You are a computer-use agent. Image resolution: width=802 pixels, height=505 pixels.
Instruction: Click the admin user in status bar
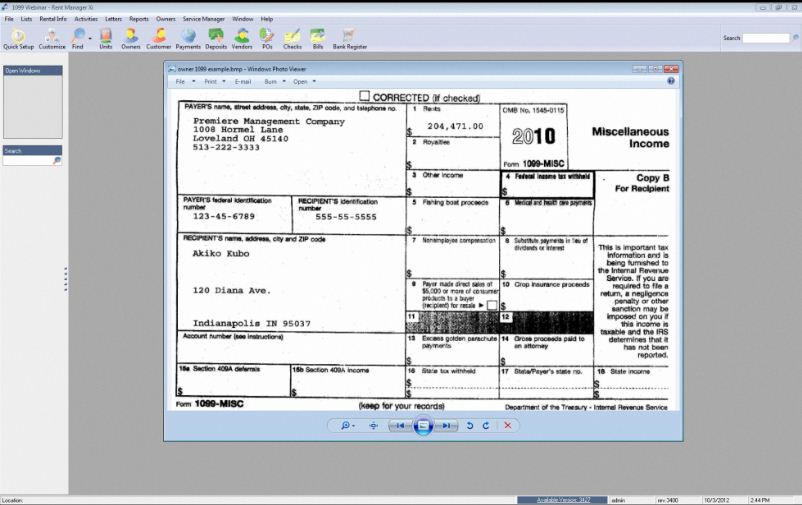[x=618, y=500]
